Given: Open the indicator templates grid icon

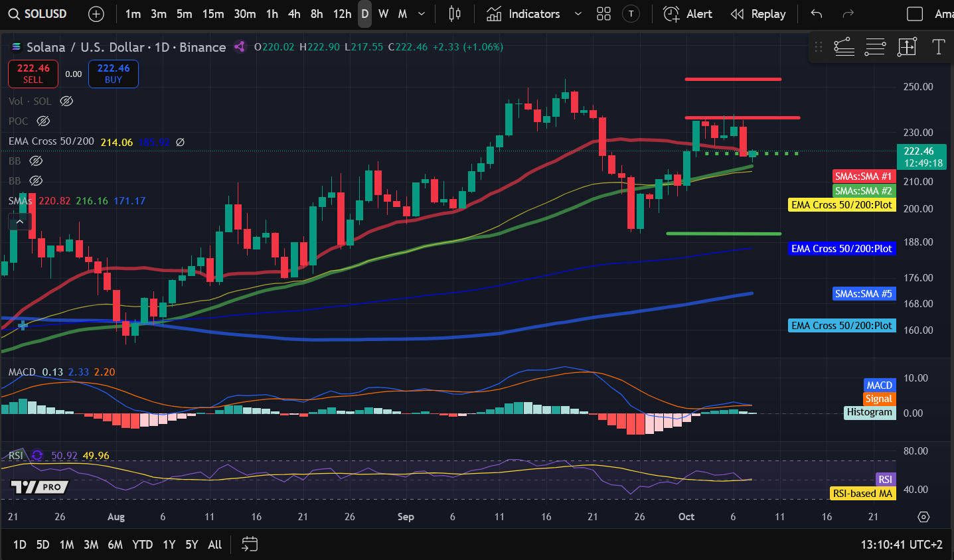Looking at the screenshot, I should [603, 14].
